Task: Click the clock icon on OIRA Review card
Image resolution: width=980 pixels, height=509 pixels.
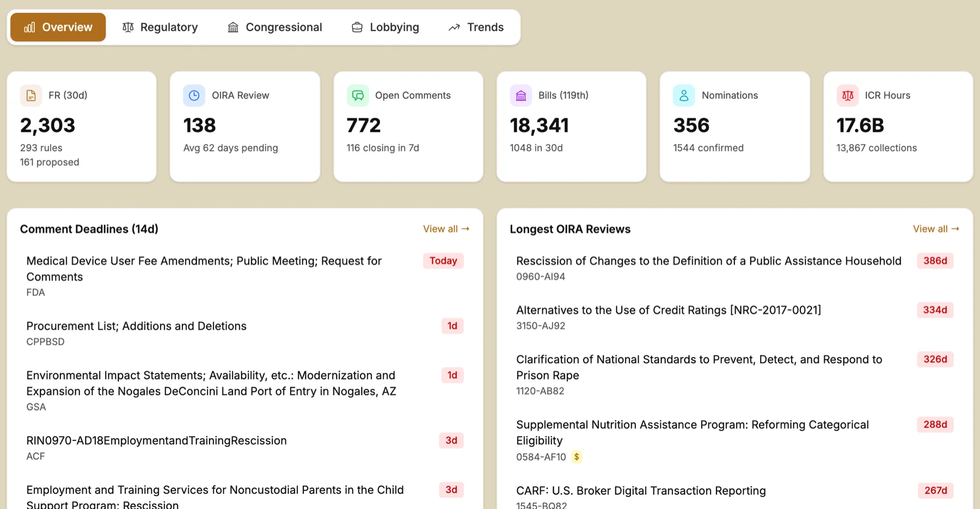Action: coord(194,96)
